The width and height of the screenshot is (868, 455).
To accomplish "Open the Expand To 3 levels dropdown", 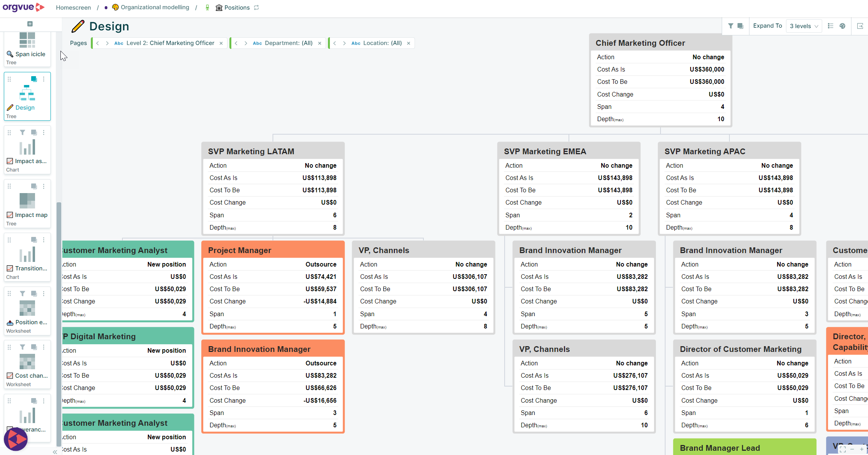I will (x=804, y=26).
